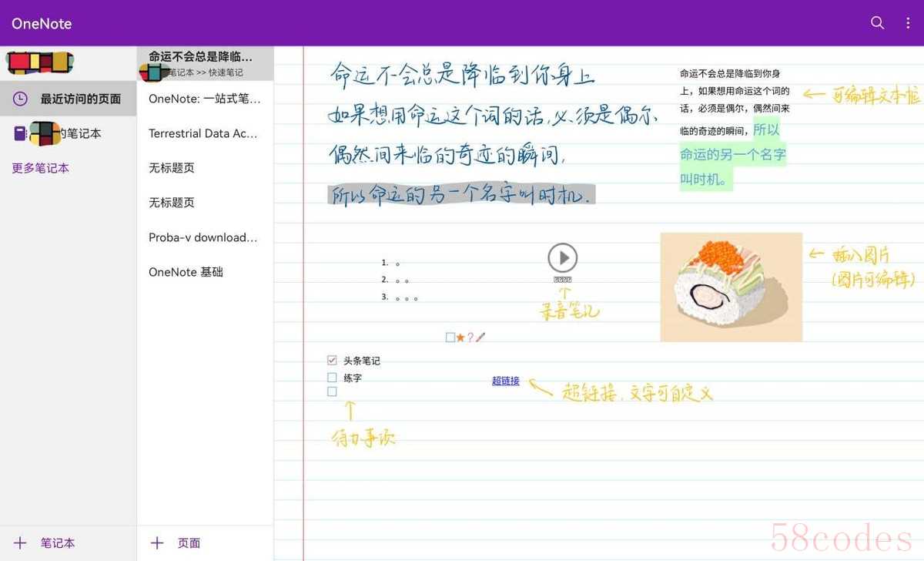Tick the empty checkbox below 练字
The height and width of the screenshot is (561, 924).
(x=332, y=391)
